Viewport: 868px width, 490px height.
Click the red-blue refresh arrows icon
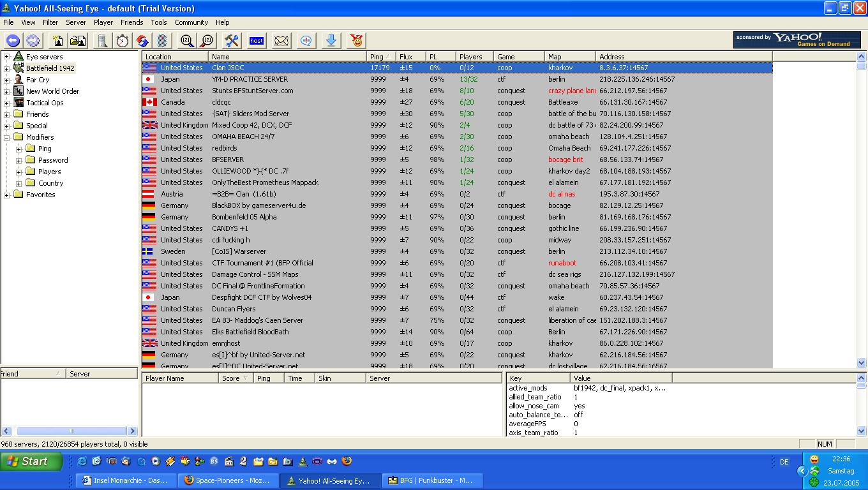pyautogui.click(x=142, y=41)
